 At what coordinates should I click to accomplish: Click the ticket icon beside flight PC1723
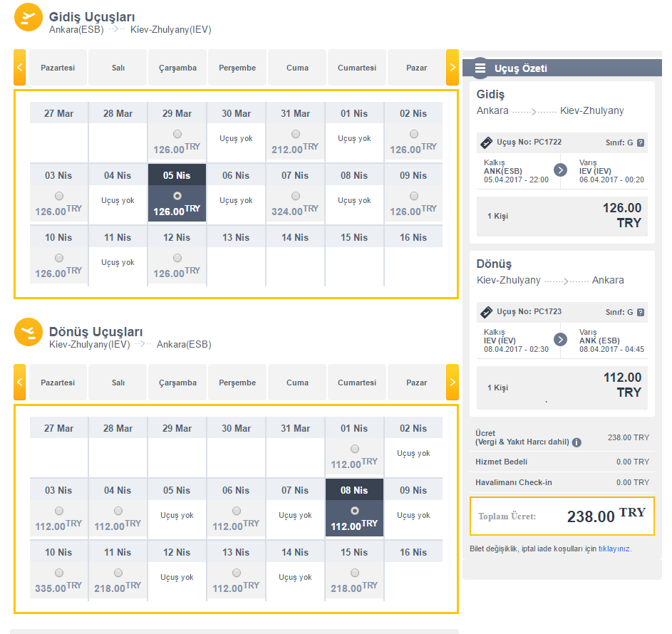click(487, 312)
